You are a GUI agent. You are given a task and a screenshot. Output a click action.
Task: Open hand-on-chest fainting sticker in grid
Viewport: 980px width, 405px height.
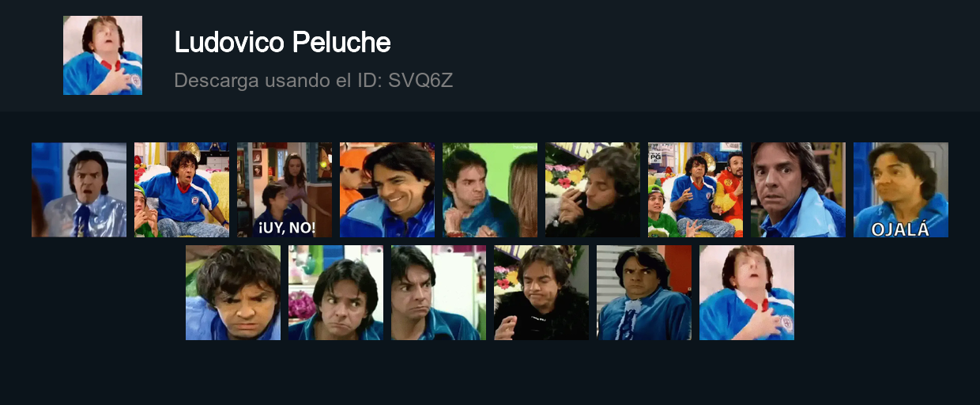pyautogui.click(x=747, y=293)
